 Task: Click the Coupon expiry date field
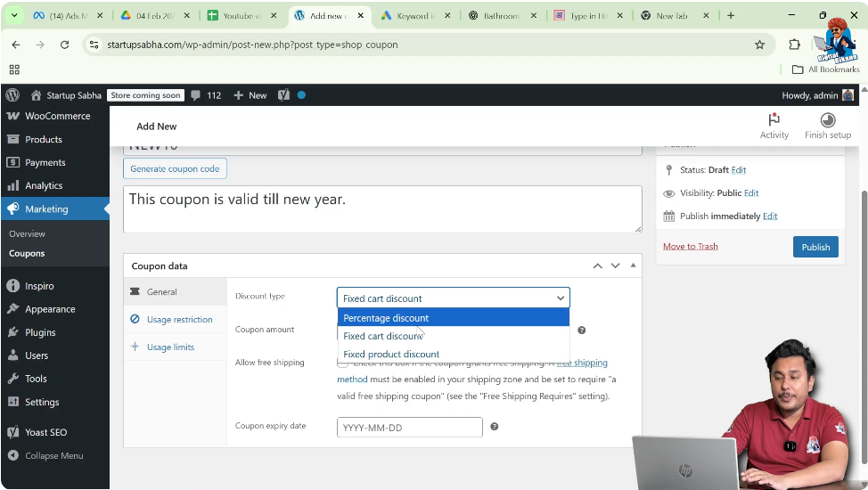409,428
